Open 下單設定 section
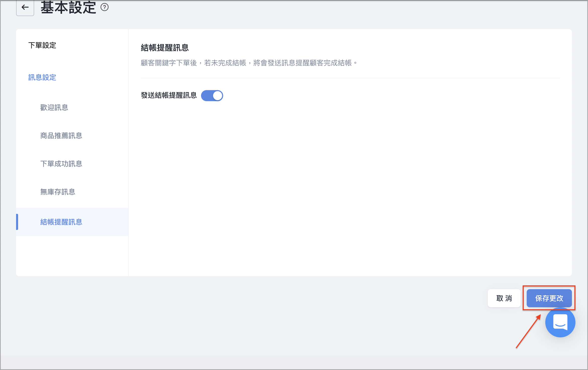This screenshot has width=588, height=370. tap(42, 45)
